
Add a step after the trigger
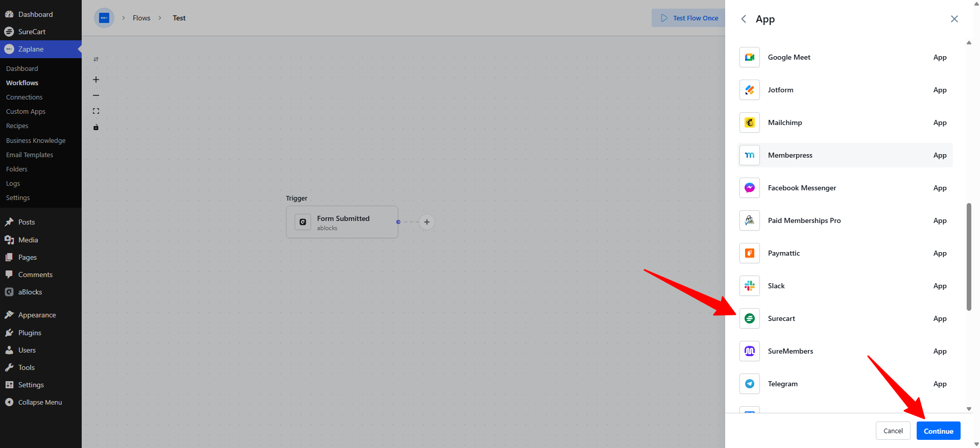(x=427, y=222)
